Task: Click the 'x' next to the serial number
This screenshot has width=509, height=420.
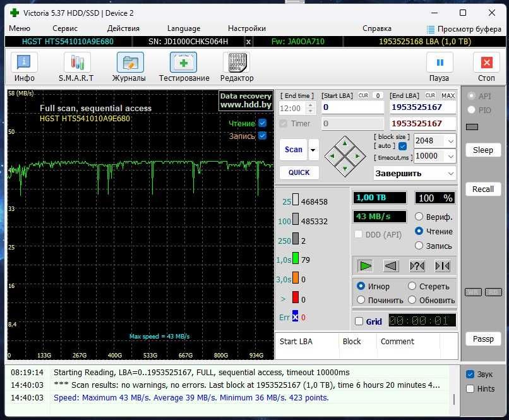Action: [x=248, y=42]
